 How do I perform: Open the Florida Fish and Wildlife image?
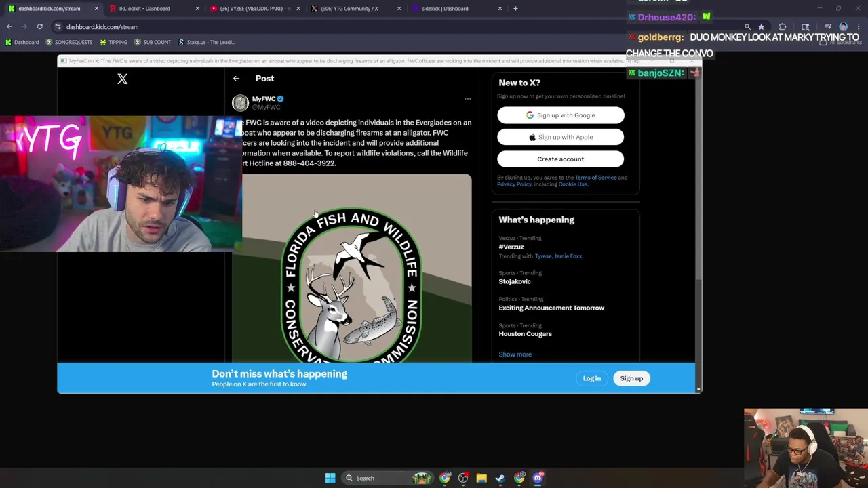(352, 268)
